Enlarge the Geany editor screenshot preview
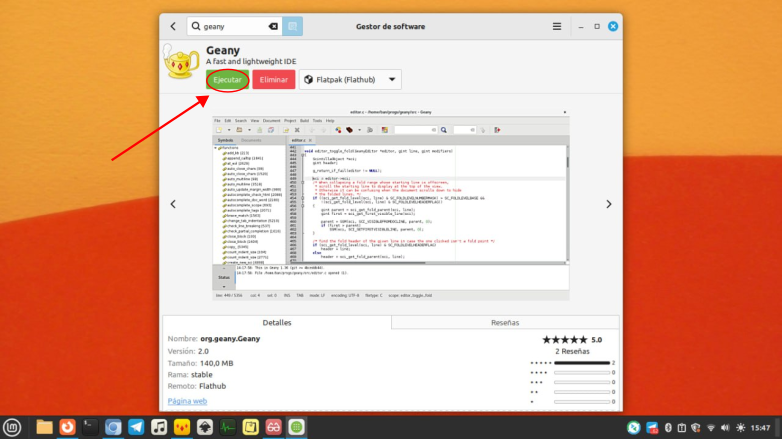The height and width of the screenshot is (439, 782). point(391,205)
